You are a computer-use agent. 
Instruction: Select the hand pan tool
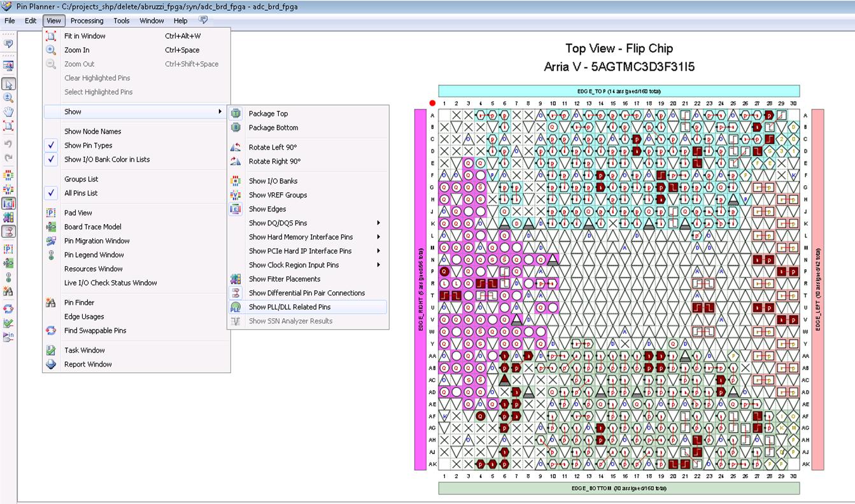pos(8,111)
